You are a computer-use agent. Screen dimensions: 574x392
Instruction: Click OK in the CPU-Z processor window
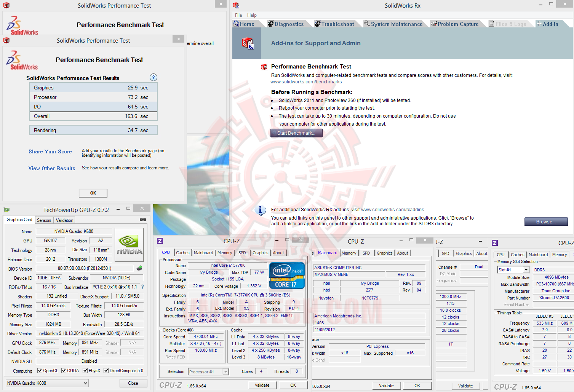click(293, 385)
